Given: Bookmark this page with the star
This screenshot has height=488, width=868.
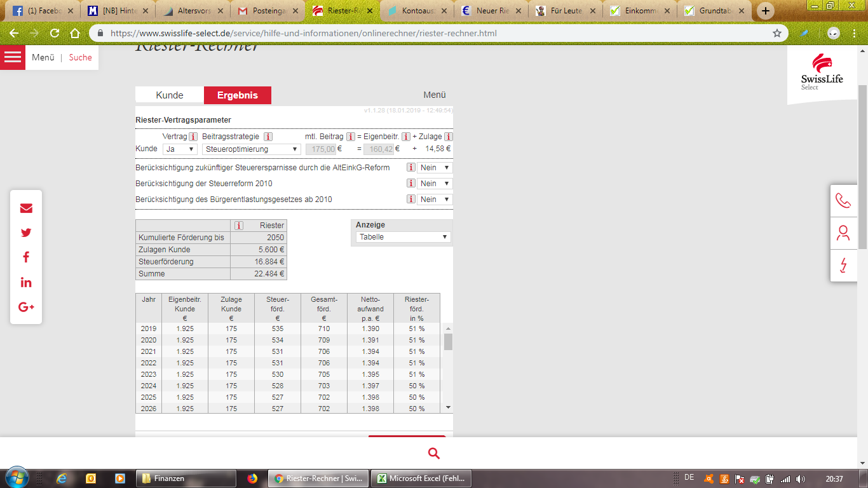Looking at the screenshot, I should tap(776, 33).
